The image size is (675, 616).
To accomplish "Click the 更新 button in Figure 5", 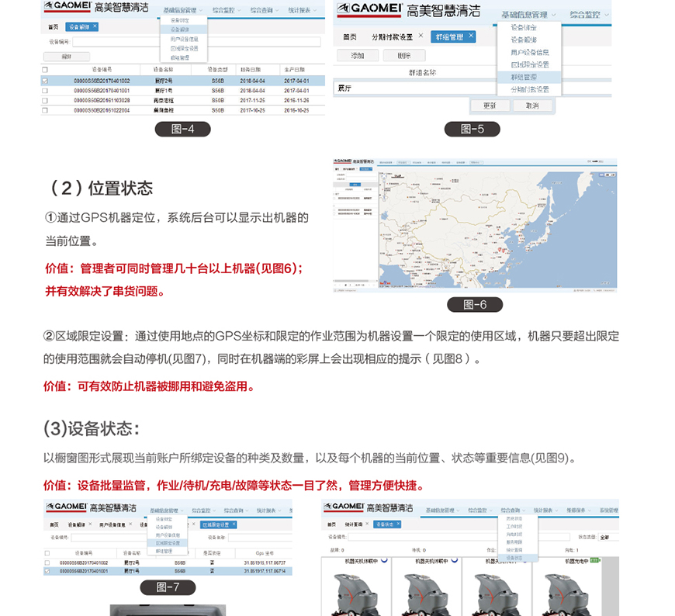I will (490, 106).
